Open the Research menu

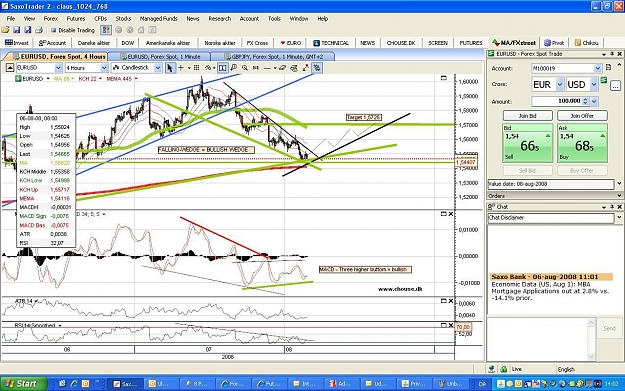tap(220, 19)
